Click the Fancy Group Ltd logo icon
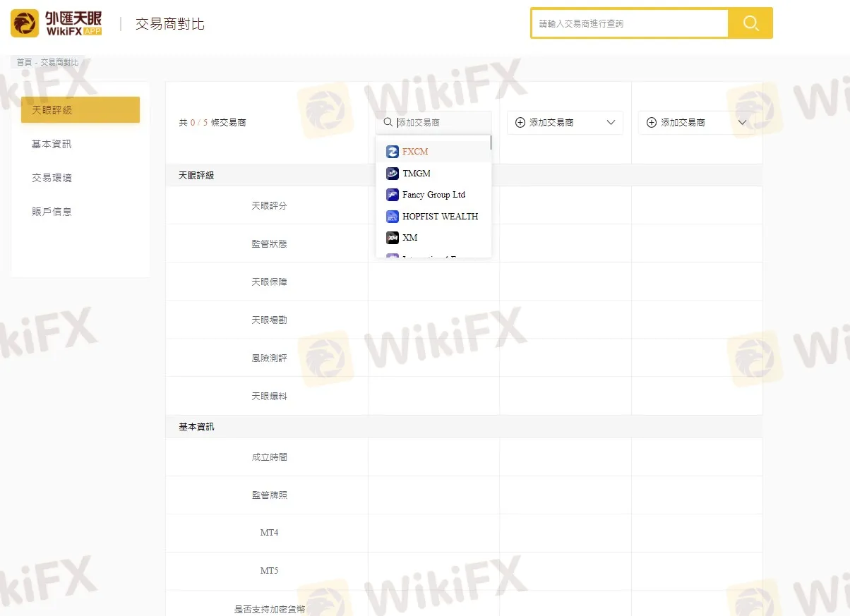Image resolution: width=850 pixels, height=616 pixels. (x=393, y=195)
